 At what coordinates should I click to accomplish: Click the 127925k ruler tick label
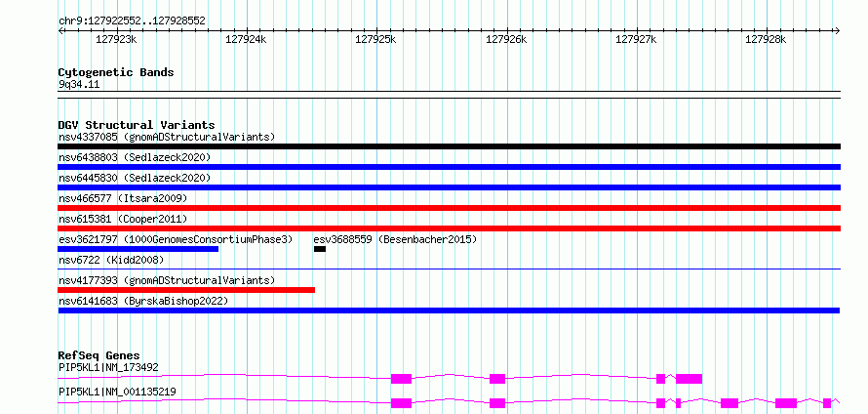coord(375,39)
